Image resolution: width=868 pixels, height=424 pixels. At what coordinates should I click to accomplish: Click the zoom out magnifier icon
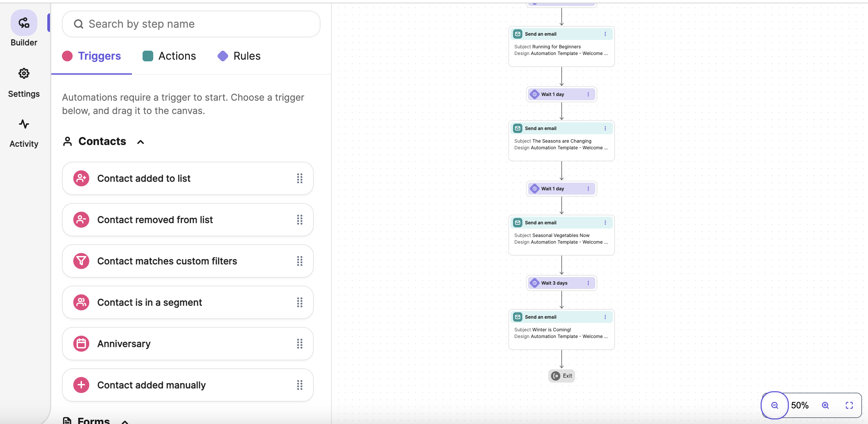pos(774,405)
